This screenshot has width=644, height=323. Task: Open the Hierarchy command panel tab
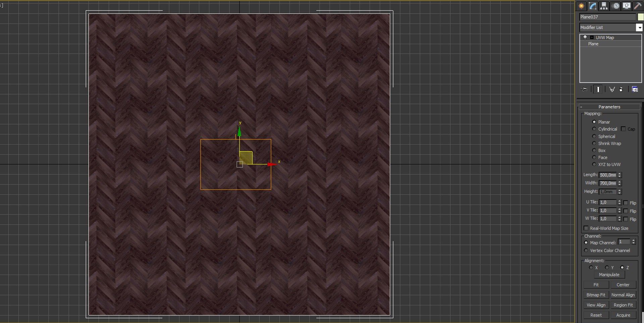[604, 6]
